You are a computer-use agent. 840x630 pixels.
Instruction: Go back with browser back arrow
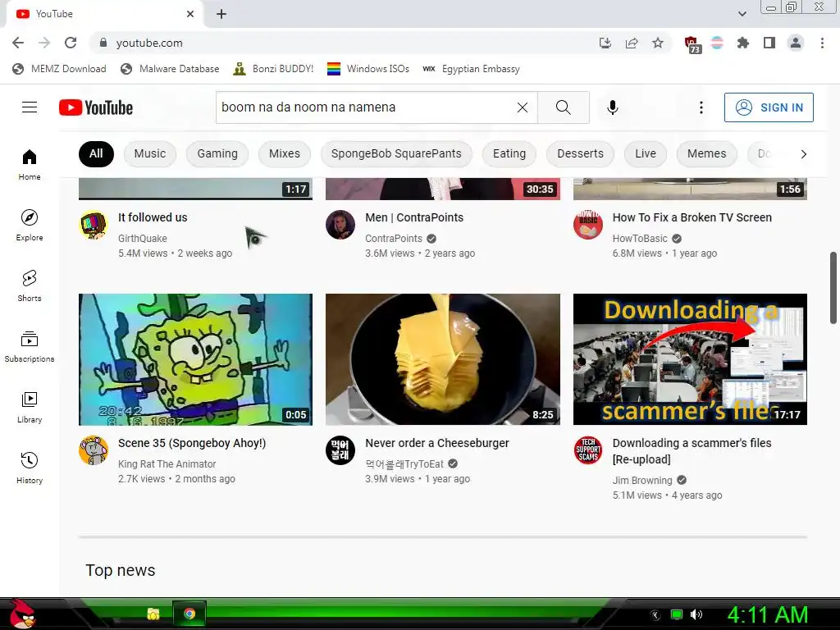pyautogui.click(x=18, y=43)
